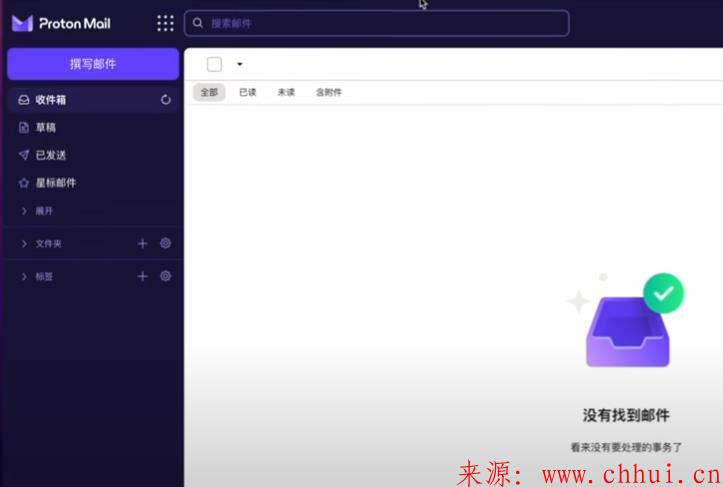Viewport: 723px width, 487px height.
Task: Focus the 搜索邮件 search field
Action: coord(376,23)
